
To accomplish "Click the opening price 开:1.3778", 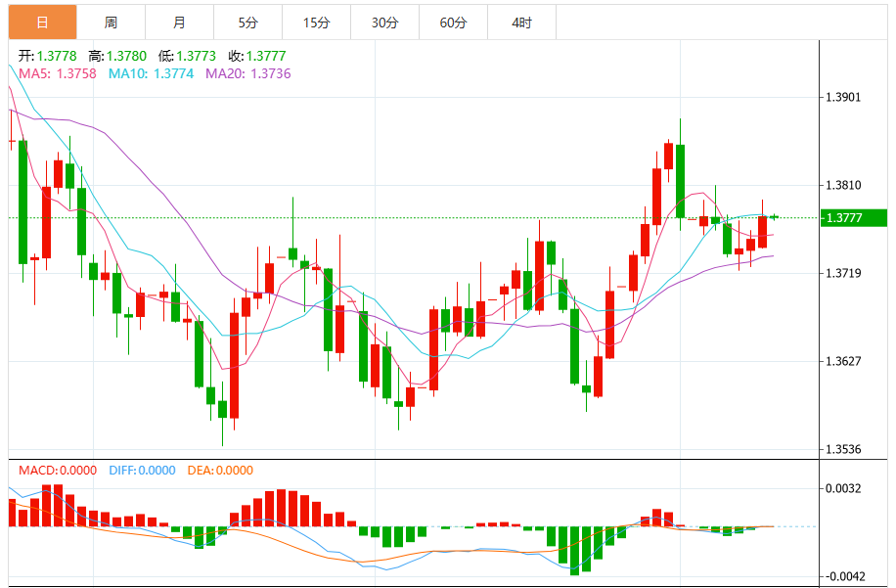I will (x=47, y=56).
